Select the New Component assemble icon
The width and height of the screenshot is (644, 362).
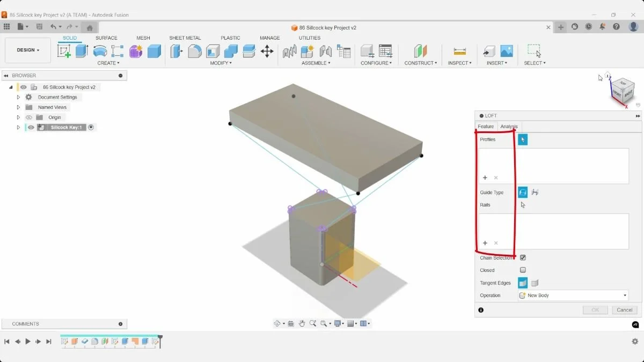tap(308, 51)
